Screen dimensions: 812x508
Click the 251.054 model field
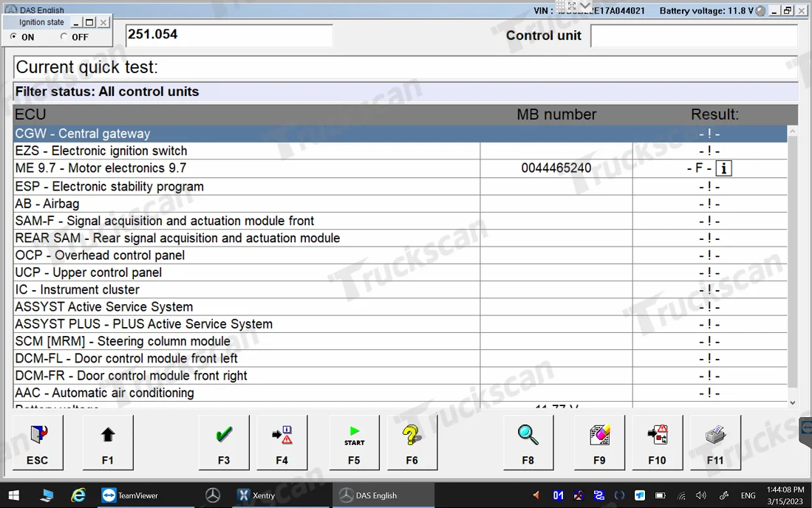click(x=229, y=35)
